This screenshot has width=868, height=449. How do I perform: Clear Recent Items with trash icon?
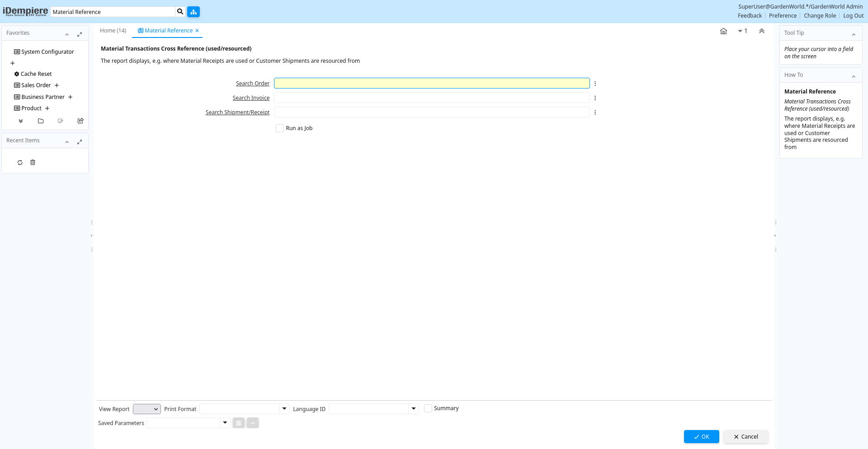click(x=33, y=163)
